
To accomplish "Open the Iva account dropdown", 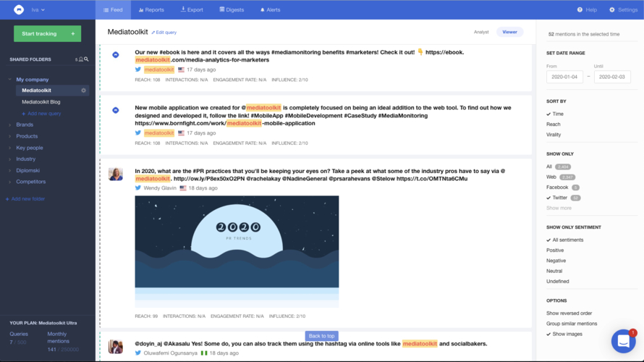I will tap(38, 10).
